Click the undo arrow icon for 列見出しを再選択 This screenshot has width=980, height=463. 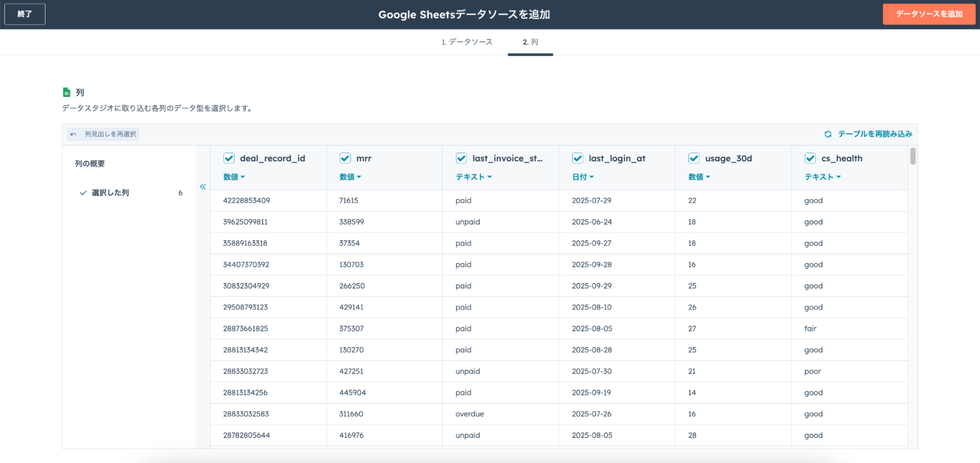74,134
